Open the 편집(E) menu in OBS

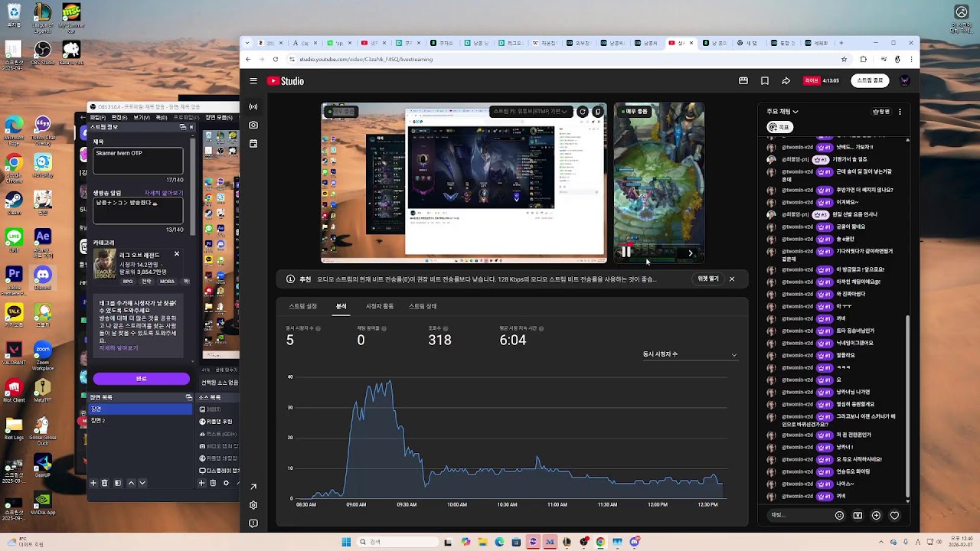[121, 117]
